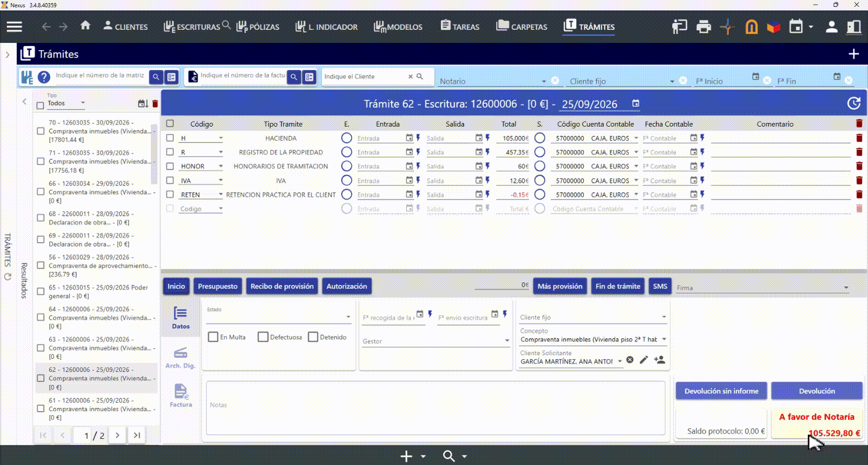Open the Estado dropdown
The width and height of the screenshot is (868, 465).
(279, 316)
